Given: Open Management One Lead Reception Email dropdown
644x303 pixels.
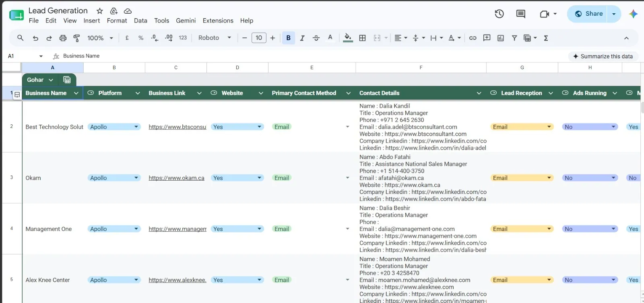Looking at the screenshot, I should click(522, 229).
